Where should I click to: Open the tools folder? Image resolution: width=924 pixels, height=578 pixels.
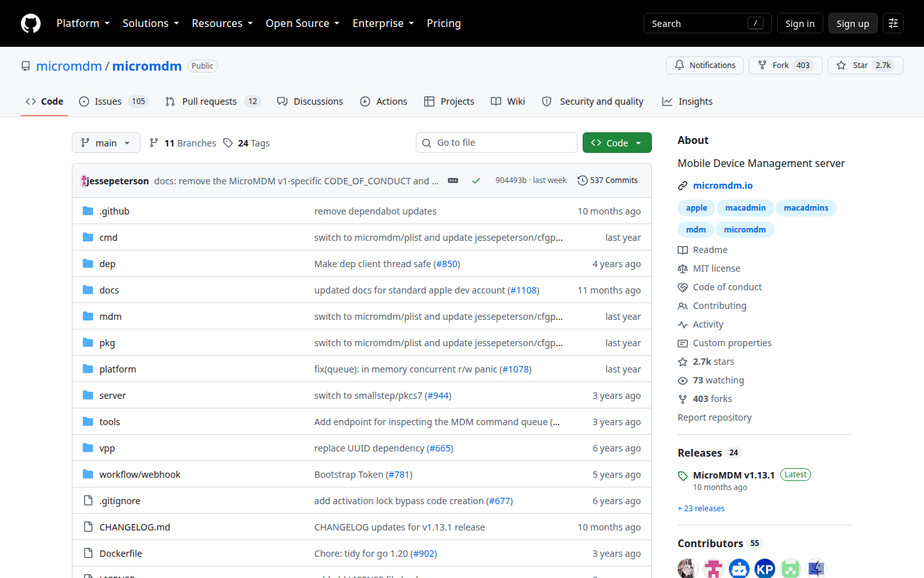110,422
